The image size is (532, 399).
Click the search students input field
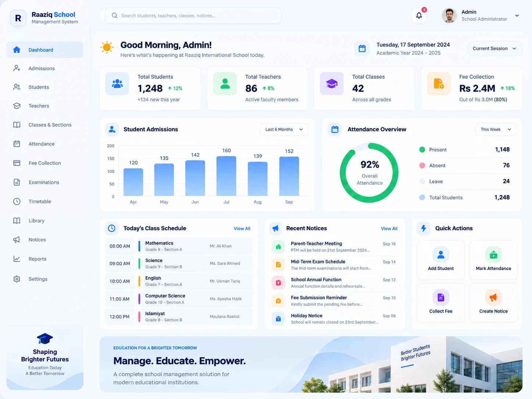click(193, 15)
